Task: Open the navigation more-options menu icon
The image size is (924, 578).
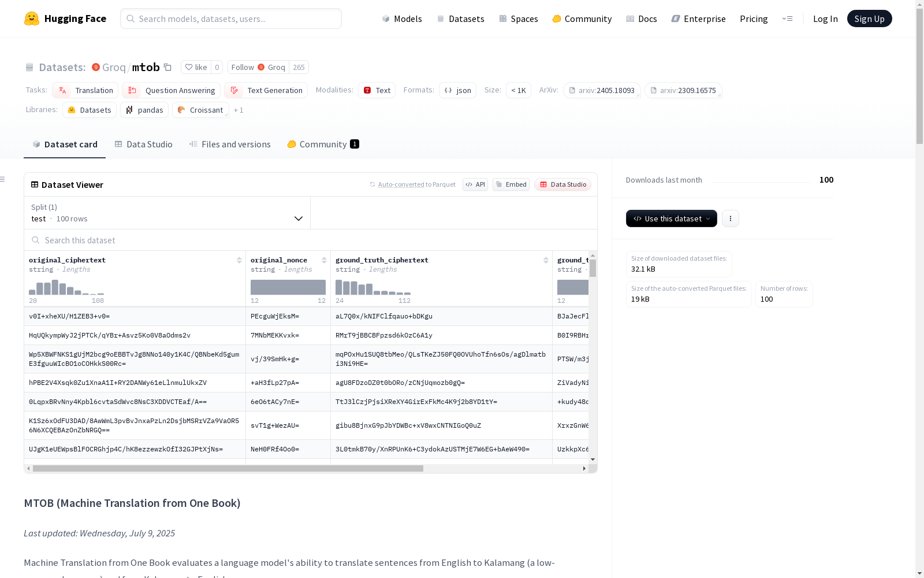Action: (x=787, y=18)
